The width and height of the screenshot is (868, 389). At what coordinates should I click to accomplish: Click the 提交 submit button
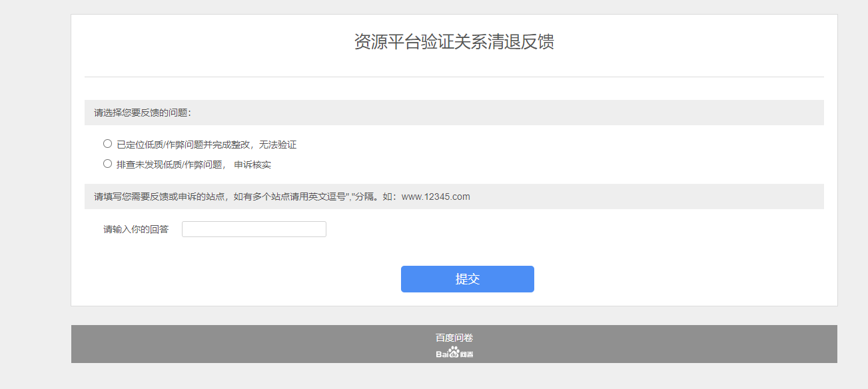tap(467, 279)
